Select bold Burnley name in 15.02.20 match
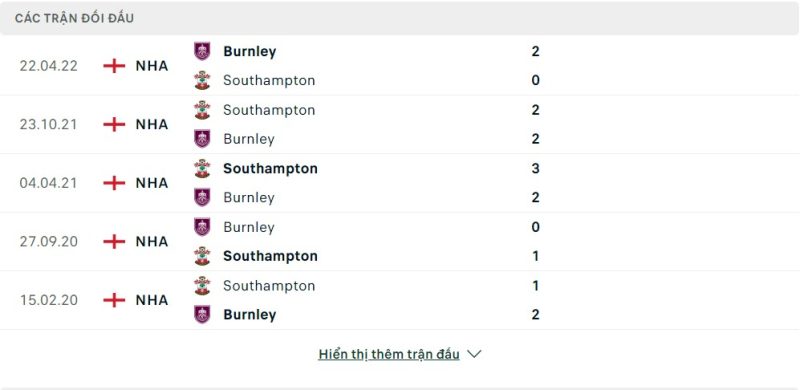This screenshot has height=390, width=800. pyautogui.click(x=249, y=314)
